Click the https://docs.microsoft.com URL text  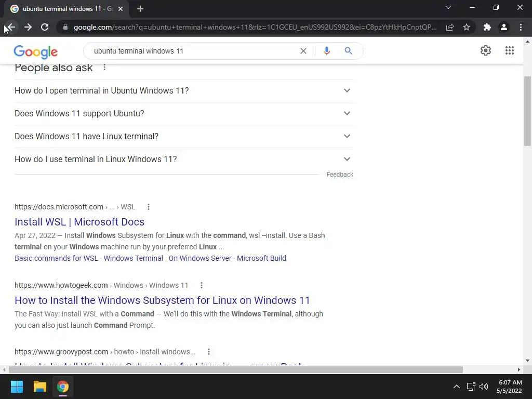59,207
